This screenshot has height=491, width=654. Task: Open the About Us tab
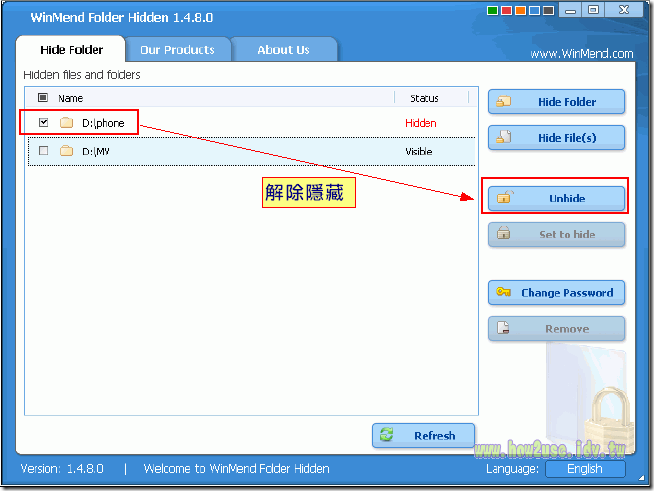pos(284,50)
